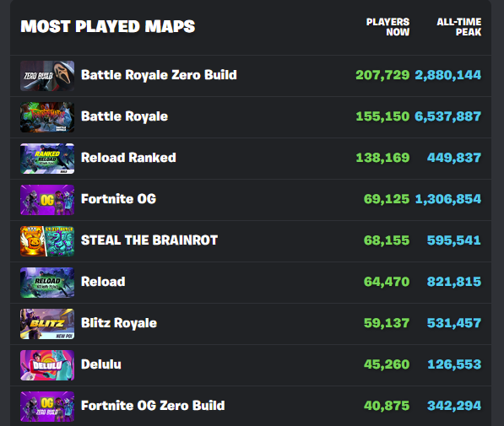Viewport: 504px width, 426px height.
Task: Click the 155,150 players now value
Action: click(x=382, y=116)
